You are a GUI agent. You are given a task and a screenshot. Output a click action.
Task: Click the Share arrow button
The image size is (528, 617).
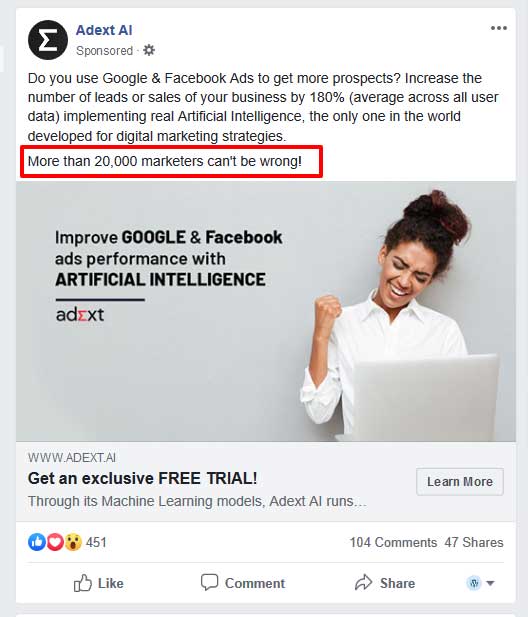pyautogui.click(x=385, y=583)
